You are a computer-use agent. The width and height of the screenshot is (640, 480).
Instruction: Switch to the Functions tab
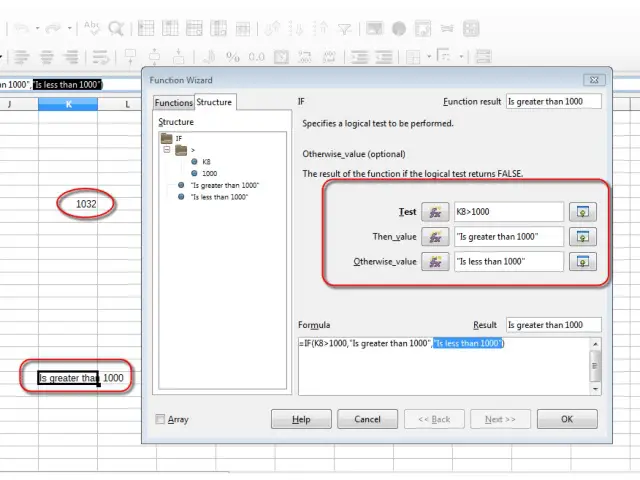pos(174,103)
